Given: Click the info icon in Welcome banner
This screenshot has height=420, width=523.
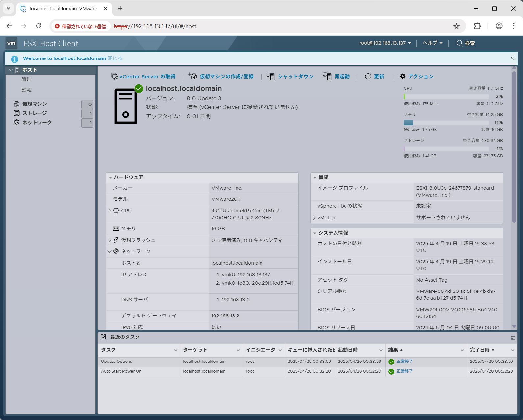Looking at the screenshot, I should pyautogui.click(x=14, y=59).
